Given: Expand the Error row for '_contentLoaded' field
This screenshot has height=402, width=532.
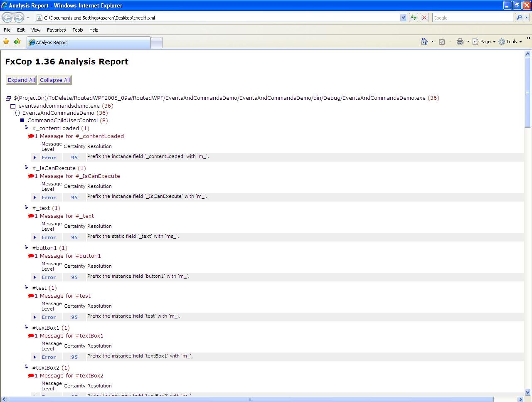Looking at the screenshot, I should [x=35, y=158].
